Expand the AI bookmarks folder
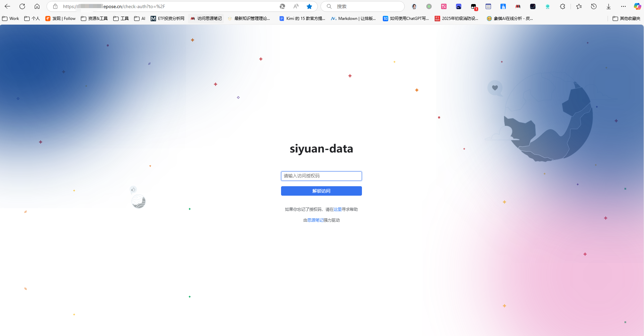This screenshot has height=336, width=644. coord(140,19)
